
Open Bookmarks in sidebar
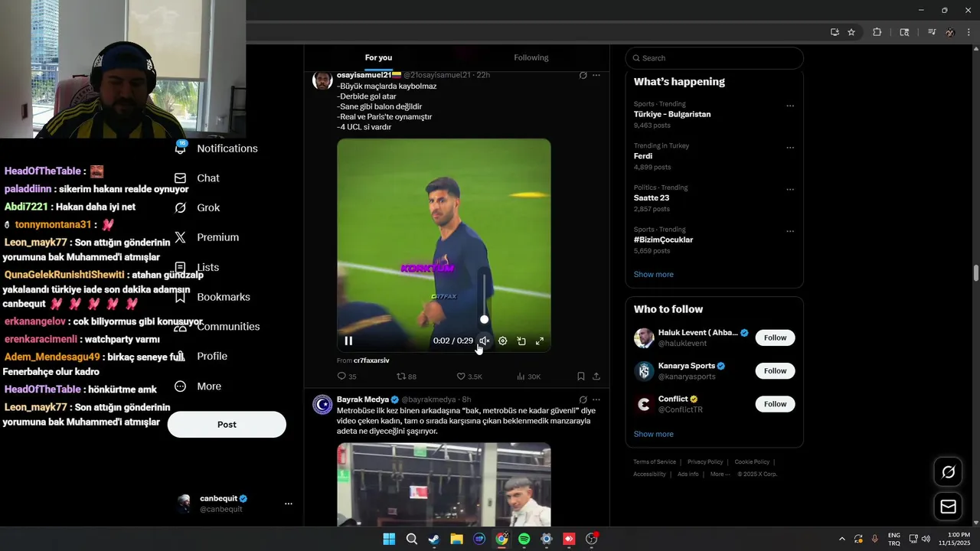click(x=212, y=297)
